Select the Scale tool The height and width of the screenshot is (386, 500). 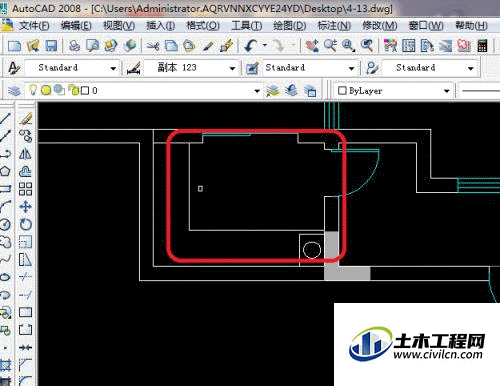click(x=26, y=242)
